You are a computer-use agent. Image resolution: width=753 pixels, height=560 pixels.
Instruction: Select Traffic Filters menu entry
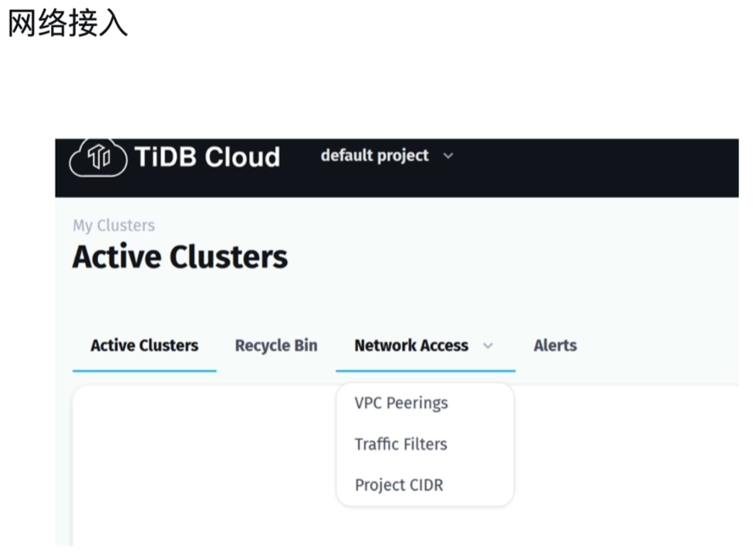pyautogui.click(x=400, y=444)
